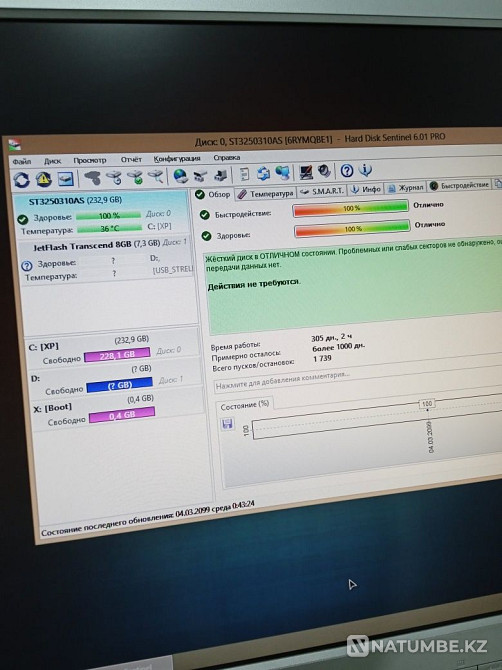
Task: Click the C: [XP] free space bar
Action: pos(117,355)
